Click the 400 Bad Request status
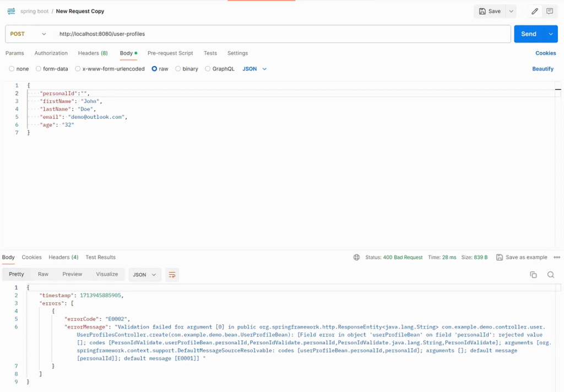The width and height of the screenshot is (564, 392). [403, 257]
